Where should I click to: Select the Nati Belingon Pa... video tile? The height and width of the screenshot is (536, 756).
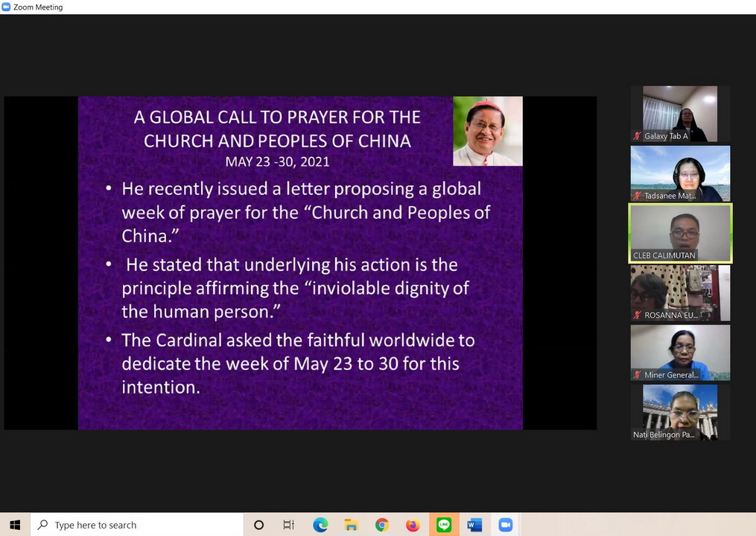point(679,411)
